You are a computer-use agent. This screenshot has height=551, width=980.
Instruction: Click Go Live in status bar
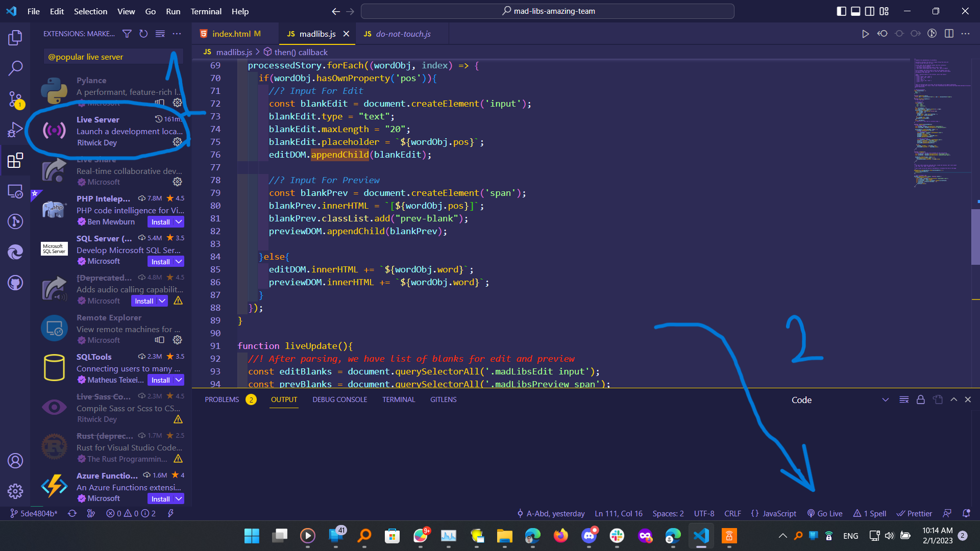point(825,513)
